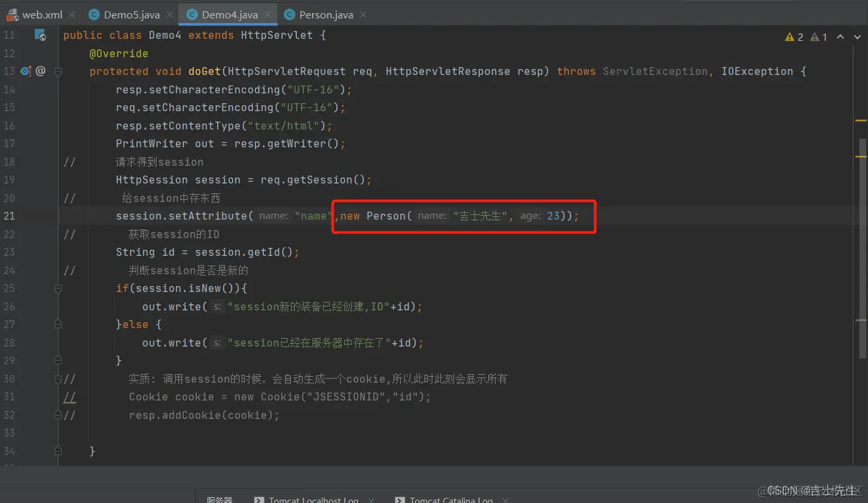
Task: Click 'resp.setCharacterEncoding' on line 14
Action: (198, 89)
